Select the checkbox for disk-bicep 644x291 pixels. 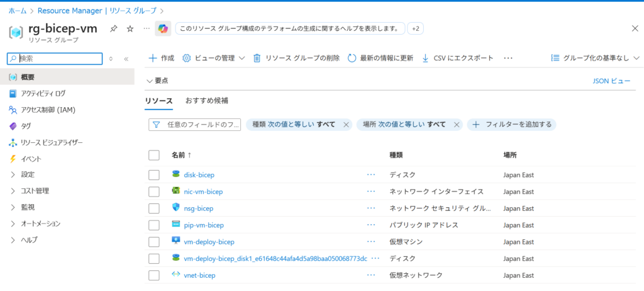(x=154, y=175)
